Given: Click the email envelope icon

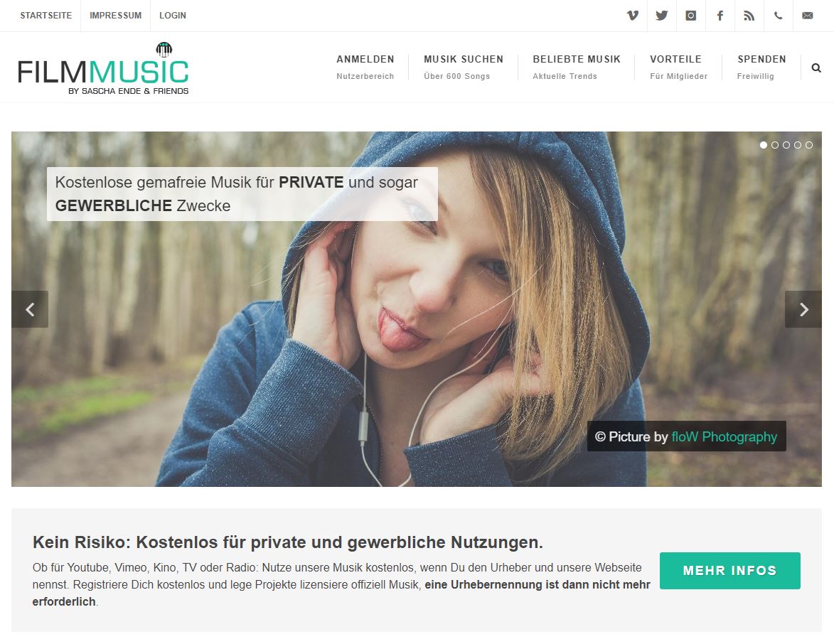Looking at the screenshot, I should (x=808, y=16).
